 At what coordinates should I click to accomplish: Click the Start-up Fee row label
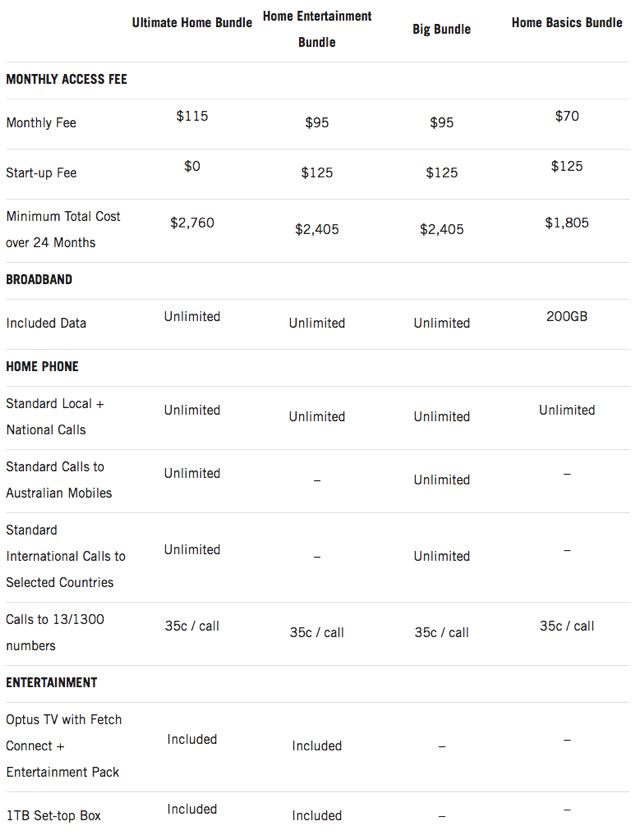point(41,173)
